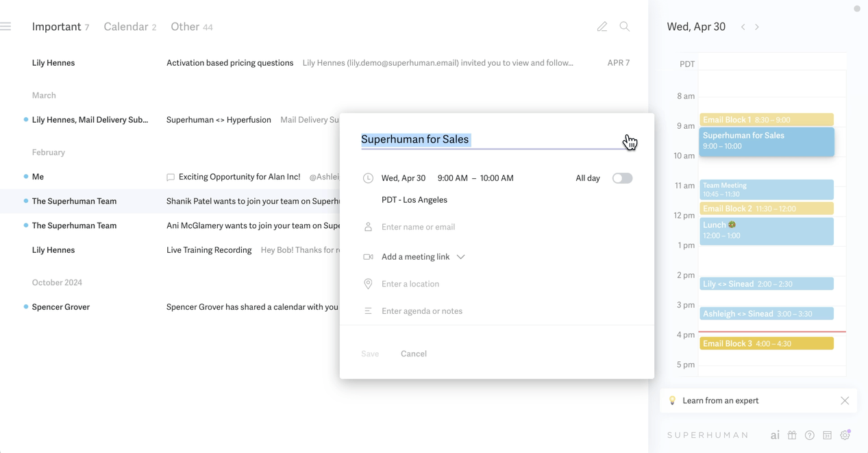Open the gift icon in footer

792,435
